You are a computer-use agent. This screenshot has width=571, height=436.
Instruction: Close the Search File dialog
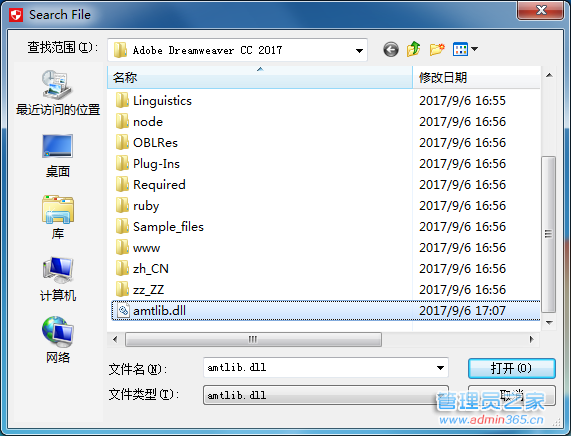click(541, 10)
